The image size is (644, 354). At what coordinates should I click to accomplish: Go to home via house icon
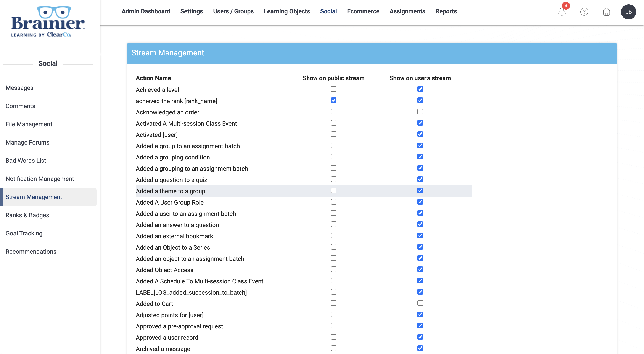pyautogui.click(x=606, y=12)
